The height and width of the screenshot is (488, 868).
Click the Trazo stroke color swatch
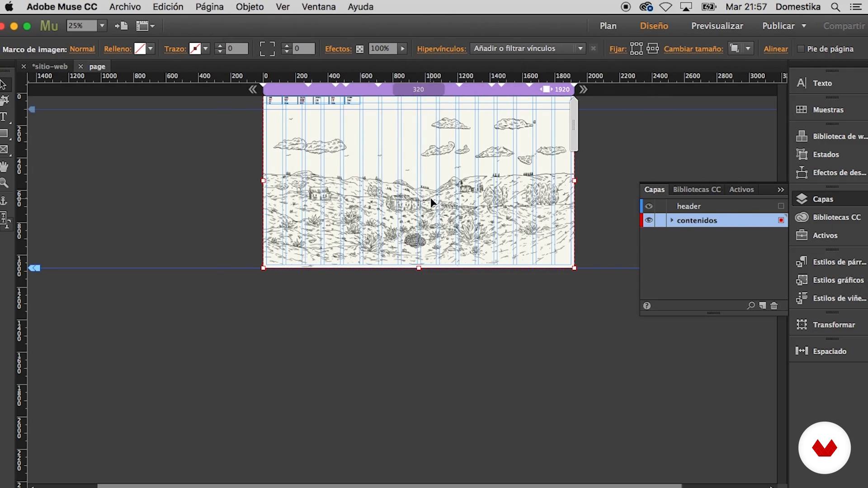tap(195, 48)
